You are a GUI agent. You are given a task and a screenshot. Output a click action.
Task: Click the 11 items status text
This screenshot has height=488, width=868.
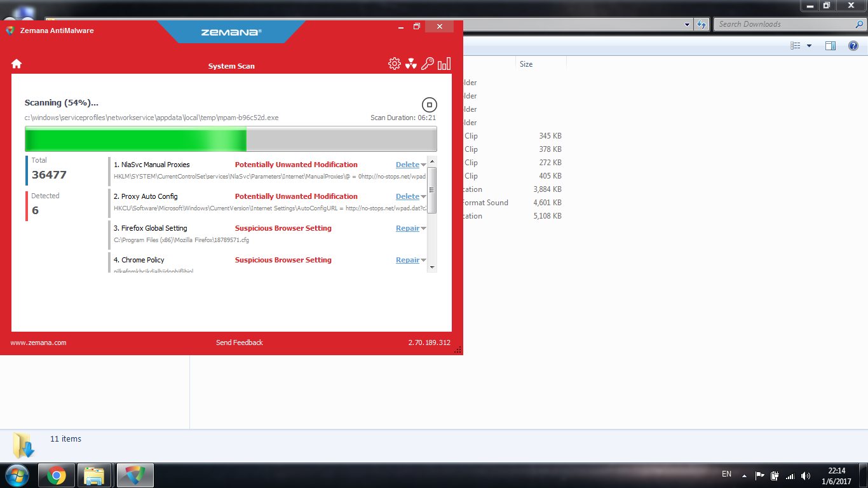[65, 439]
